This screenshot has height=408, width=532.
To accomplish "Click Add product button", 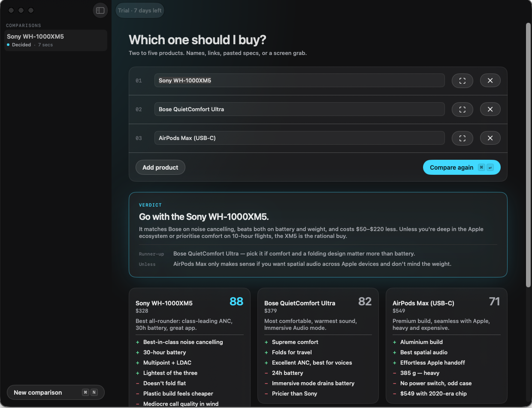I will [160, 167].
